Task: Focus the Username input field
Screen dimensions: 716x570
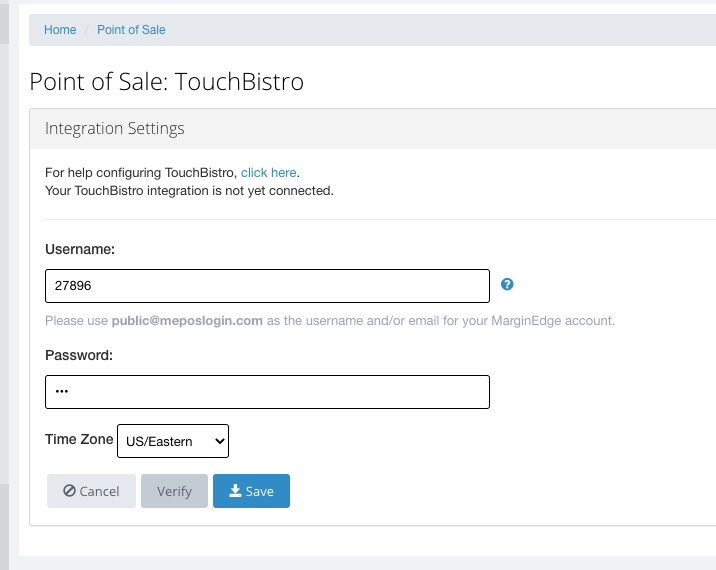Action: (267, 286)
